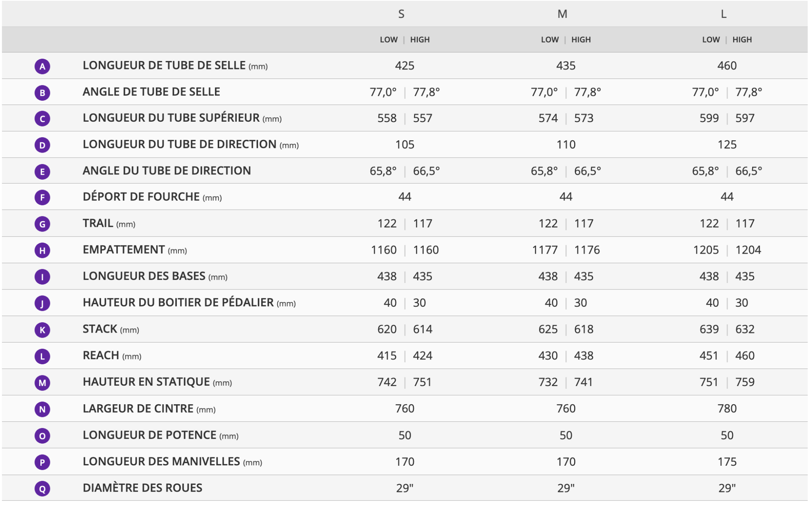The height and width of the screenshot is (505, 812).
Task: Click LOW under the S size column
Action: (x=389, y=40)
